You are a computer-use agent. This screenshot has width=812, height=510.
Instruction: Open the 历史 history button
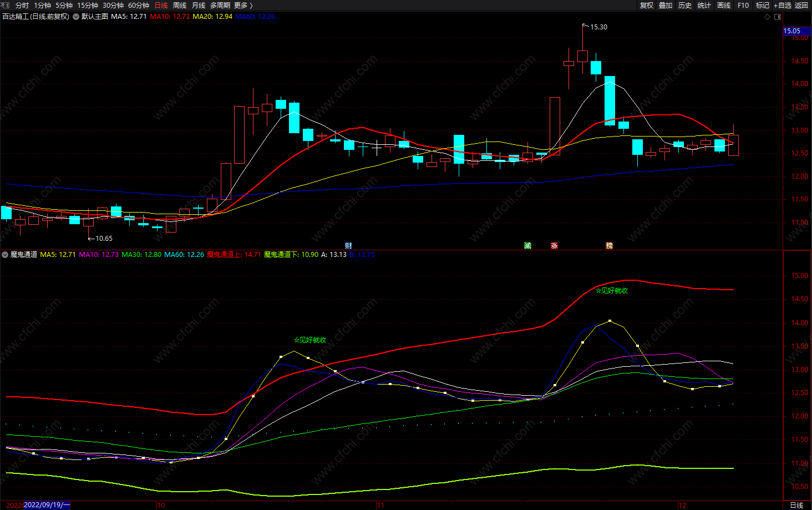(685, 5)
